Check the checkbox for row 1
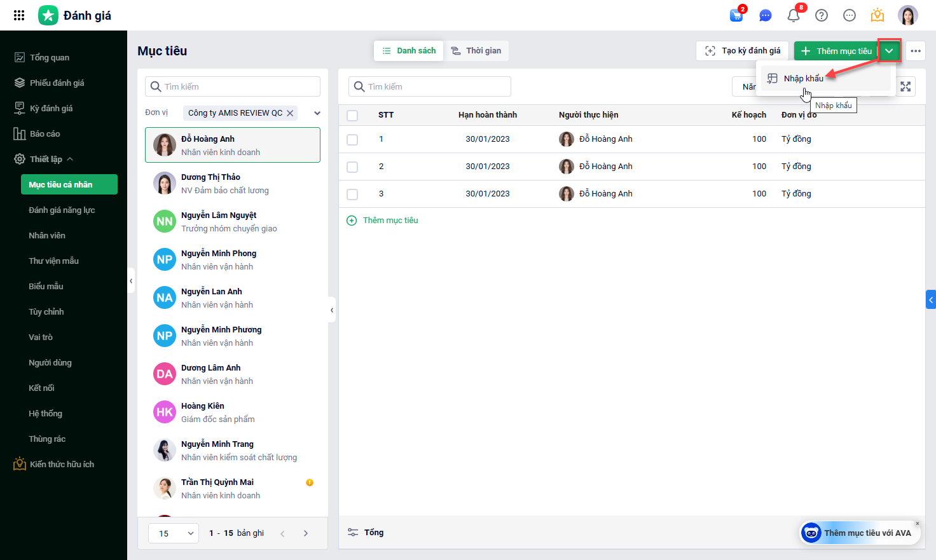936x560 pixels. click(x=352, y=139)
